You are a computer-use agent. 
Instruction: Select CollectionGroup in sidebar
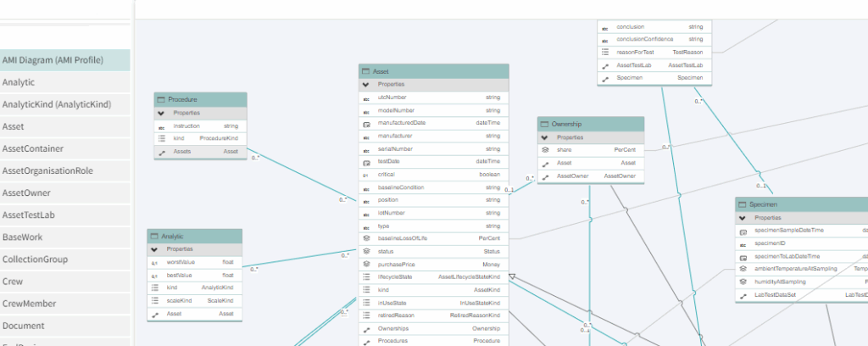pyautogui.click(x=64, y=259)
